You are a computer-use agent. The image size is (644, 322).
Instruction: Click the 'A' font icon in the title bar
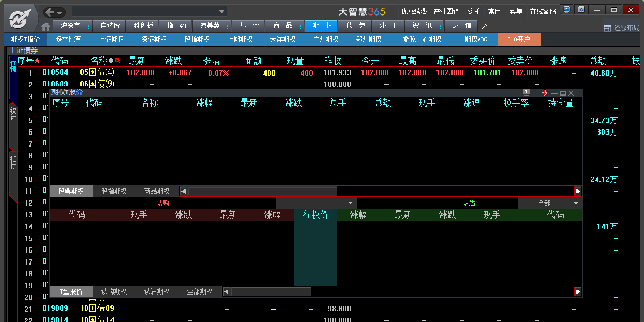coord(581,9)
